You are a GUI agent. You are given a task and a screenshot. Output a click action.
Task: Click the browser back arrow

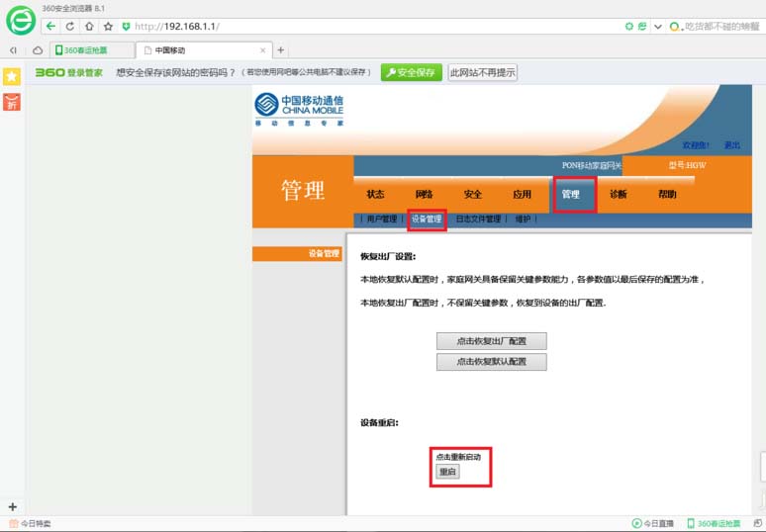50,27
